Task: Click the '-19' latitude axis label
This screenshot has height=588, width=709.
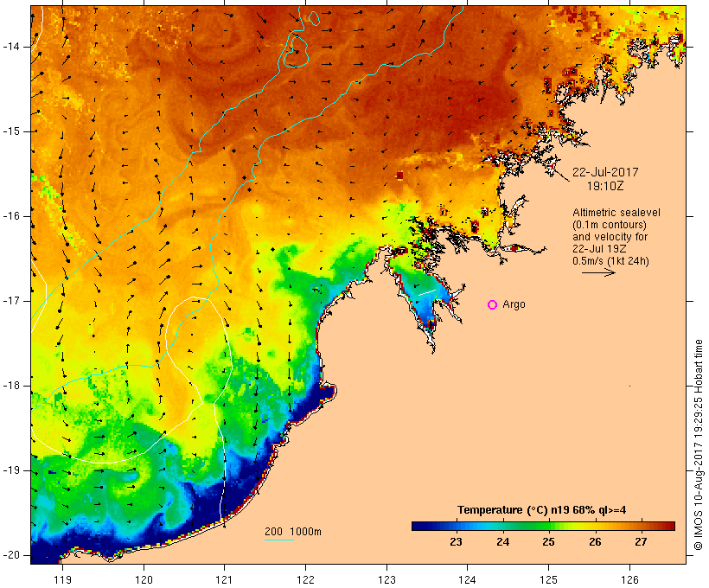Action: [12, 470]
